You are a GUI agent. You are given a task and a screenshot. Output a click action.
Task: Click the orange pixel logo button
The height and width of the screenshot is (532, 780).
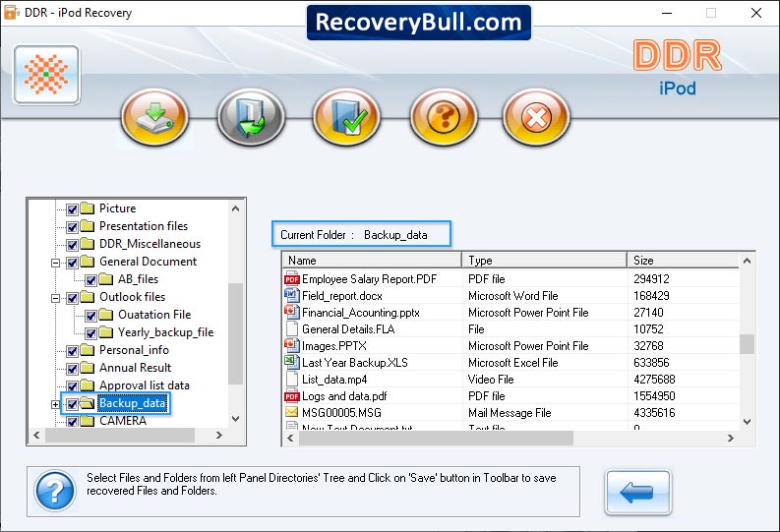pyautogui.click(x=47, y=75)
